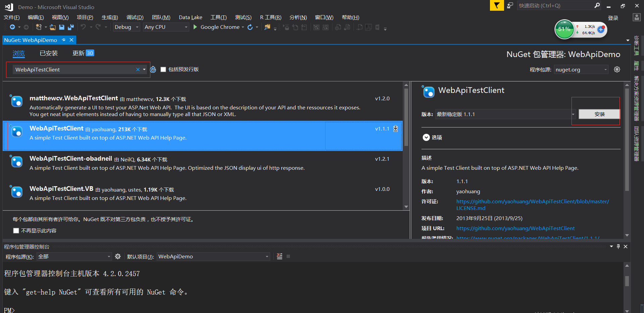Click the Redo arrow icon
This screenshot has height=313, width=644.
(98, 27)
